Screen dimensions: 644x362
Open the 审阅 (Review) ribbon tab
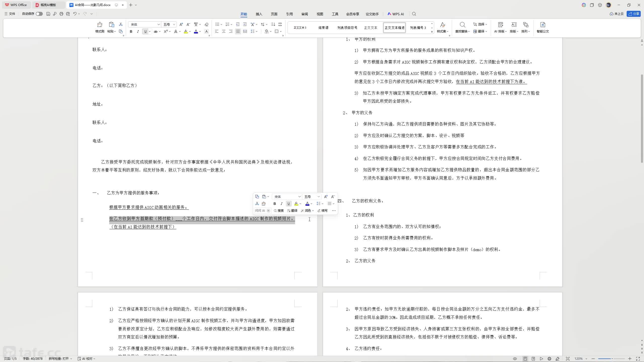[304, 14]
